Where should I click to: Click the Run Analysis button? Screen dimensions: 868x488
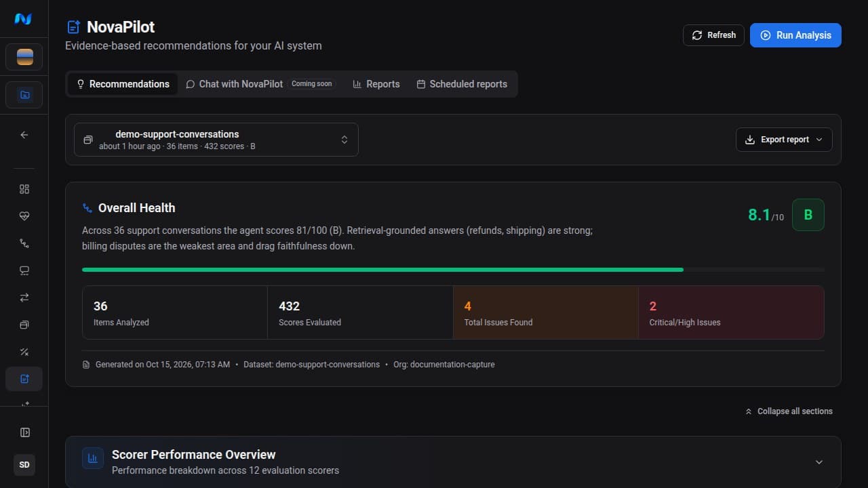tap(795, 35)
